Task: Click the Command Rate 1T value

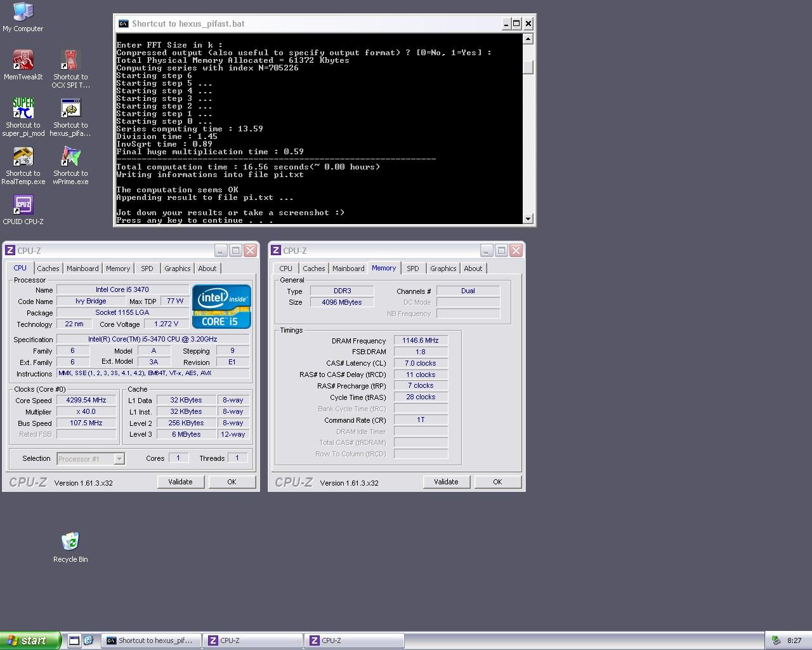Action: tap(421, 420)
